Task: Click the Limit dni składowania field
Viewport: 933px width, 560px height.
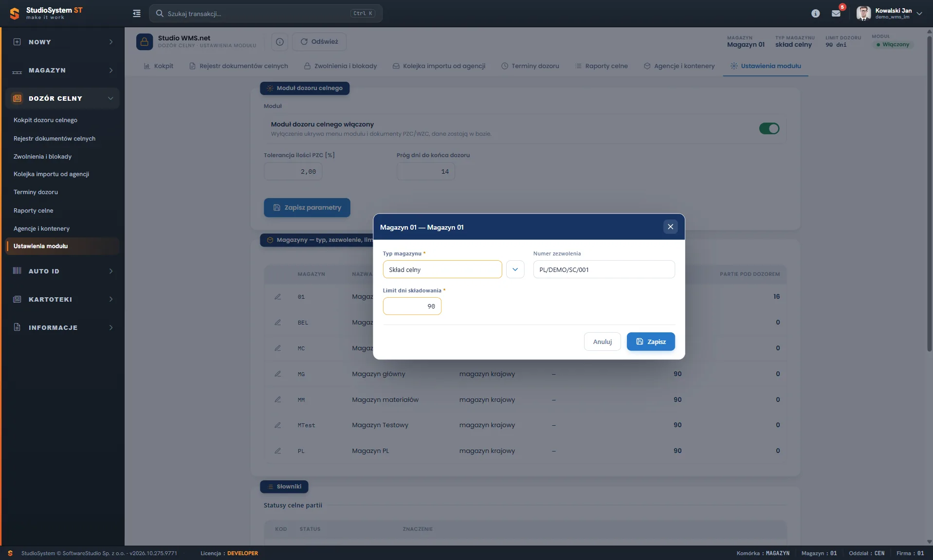Action: pos(412,306)
